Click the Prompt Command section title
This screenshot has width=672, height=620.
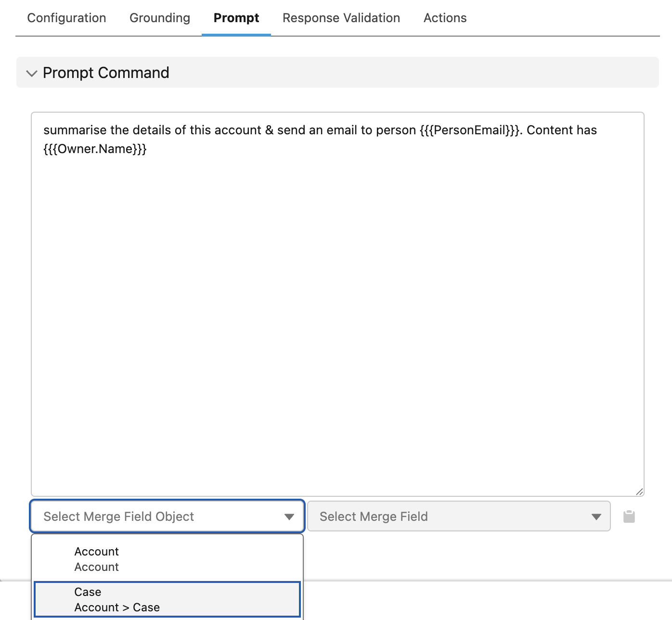point(106,73)
